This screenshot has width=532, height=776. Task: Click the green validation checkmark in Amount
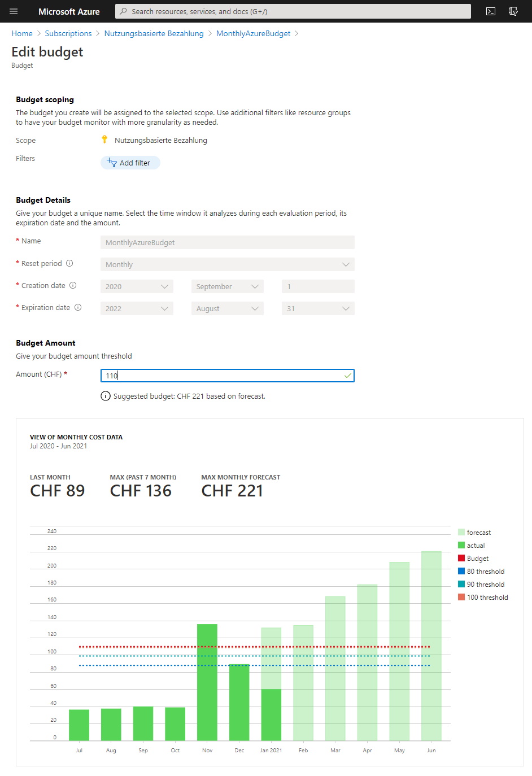347,376
